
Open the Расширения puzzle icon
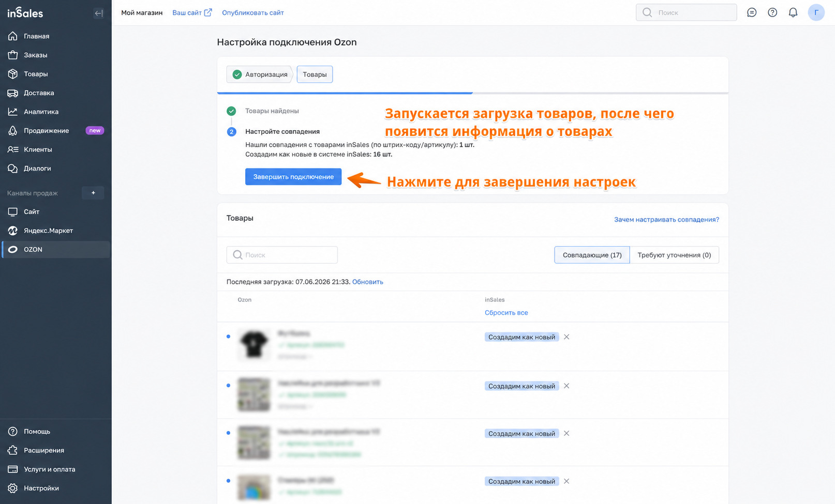coord(13,450)
